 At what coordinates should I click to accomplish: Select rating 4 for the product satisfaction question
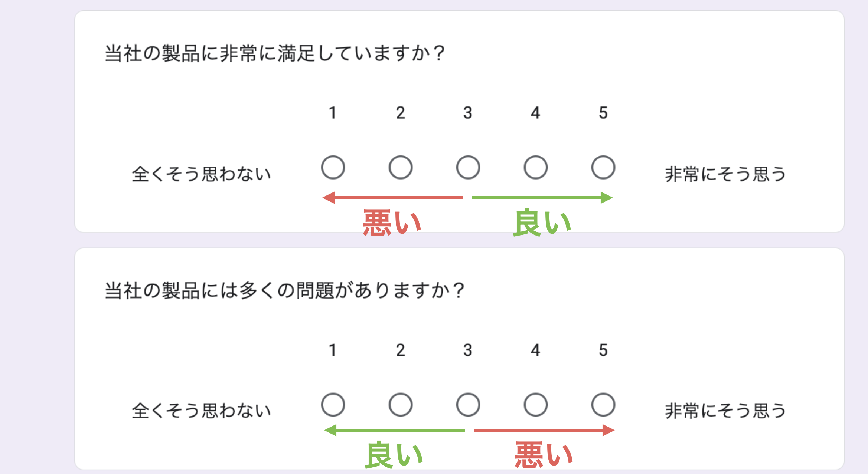(536, 167)
